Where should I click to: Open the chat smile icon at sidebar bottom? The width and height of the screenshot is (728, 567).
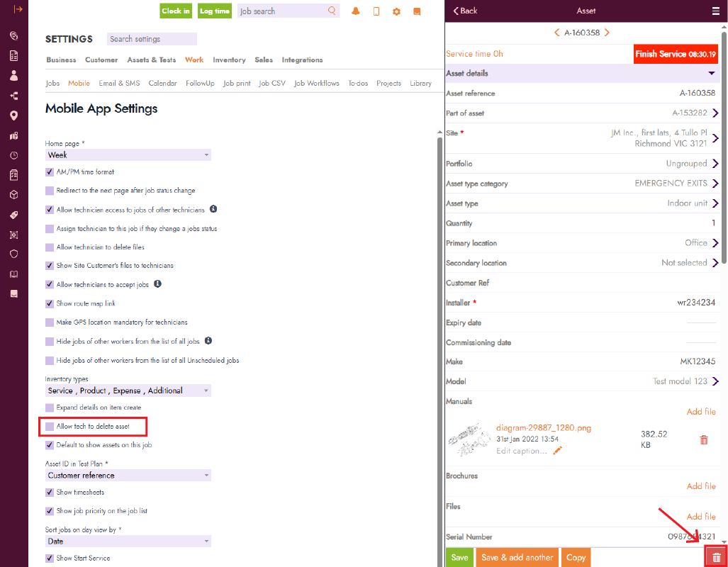14,293
